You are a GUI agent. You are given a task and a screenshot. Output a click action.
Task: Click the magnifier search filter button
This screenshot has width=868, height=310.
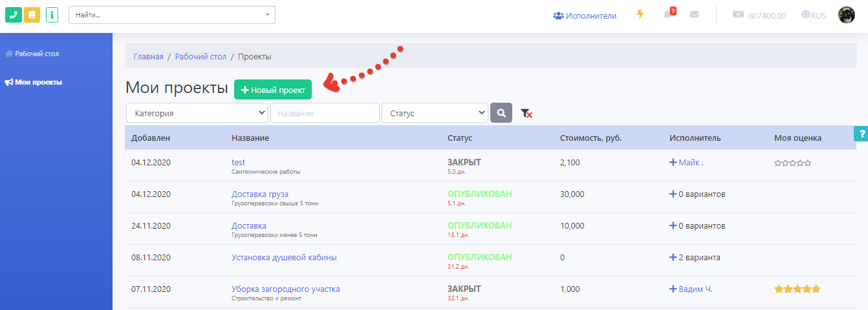click(x=501, y=113)
